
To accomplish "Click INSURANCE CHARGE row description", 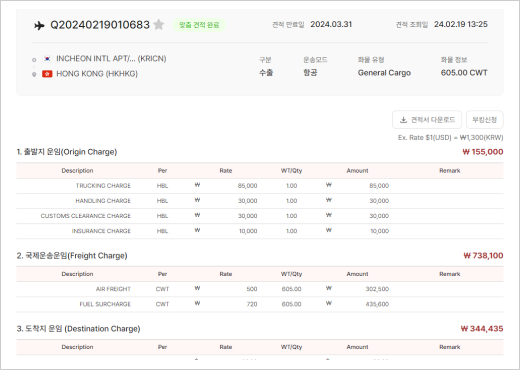I will (x=101, y=231).
